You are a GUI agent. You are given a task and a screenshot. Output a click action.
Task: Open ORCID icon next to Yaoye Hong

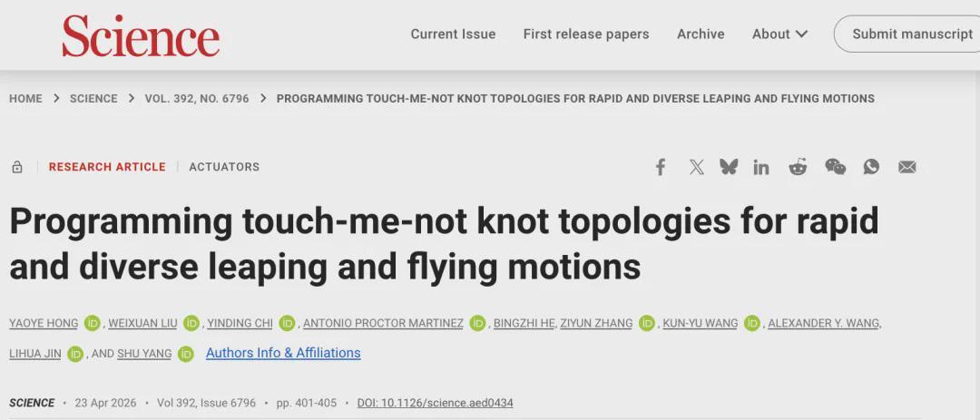tap(93, 323)
